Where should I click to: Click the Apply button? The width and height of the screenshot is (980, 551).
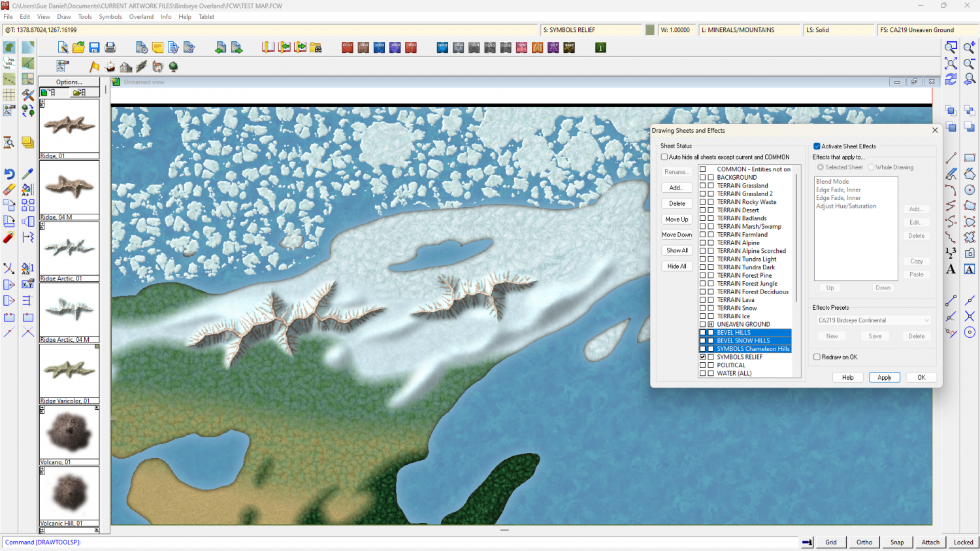pos(884,378)
